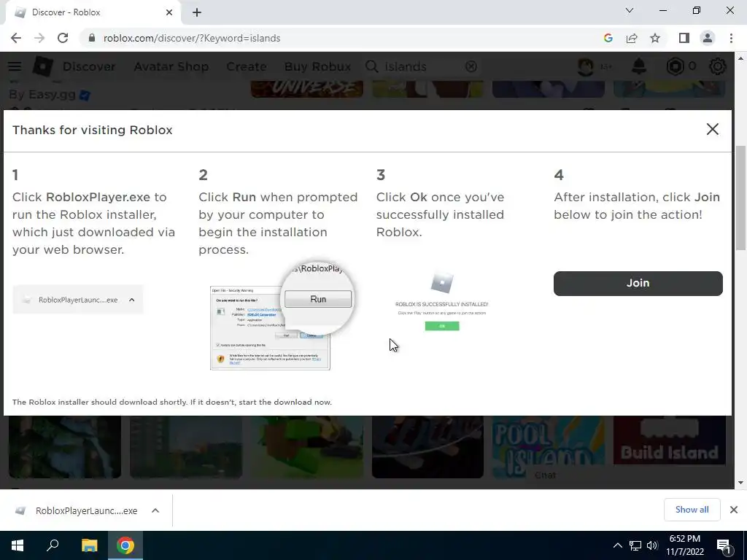Click the Easy.gg verified badge
The height and width of the screenshot is (560, 747).
[85, 96]
